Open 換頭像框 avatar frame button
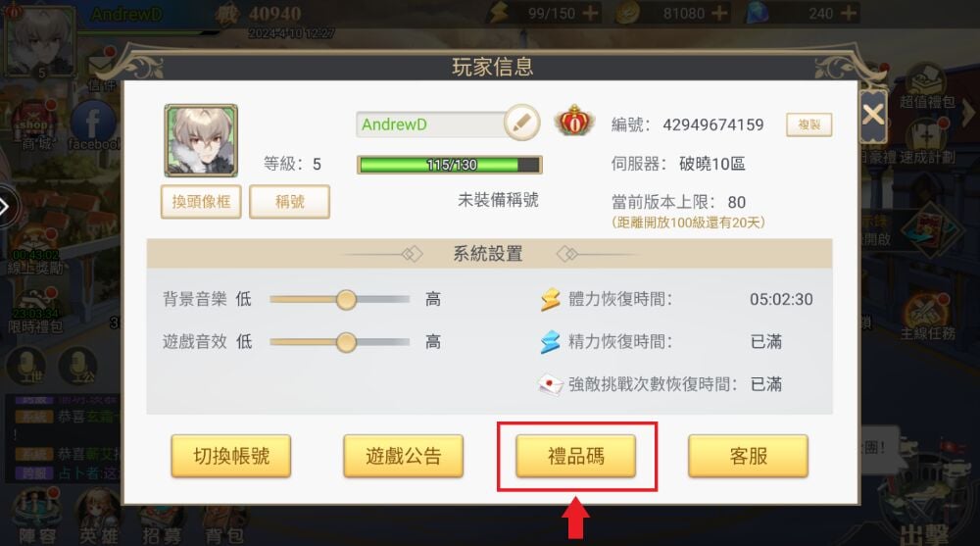The width and height of the screenshot is (980, 546). pos(201,202)
